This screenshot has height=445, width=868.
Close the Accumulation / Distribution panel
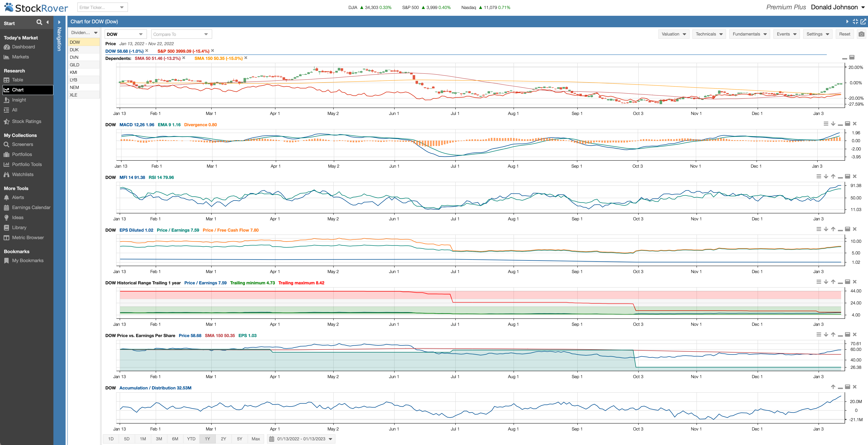pos(855,387)
